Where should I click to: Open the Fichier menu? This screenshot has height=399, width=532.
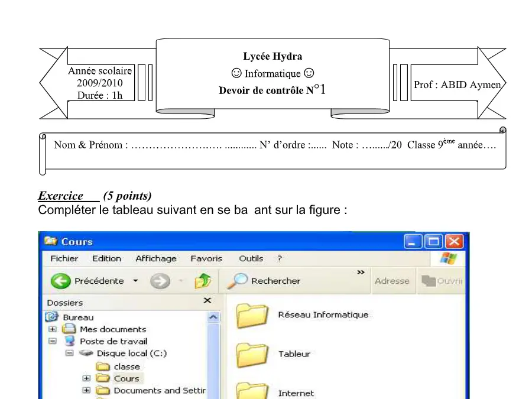coord(64,258)
